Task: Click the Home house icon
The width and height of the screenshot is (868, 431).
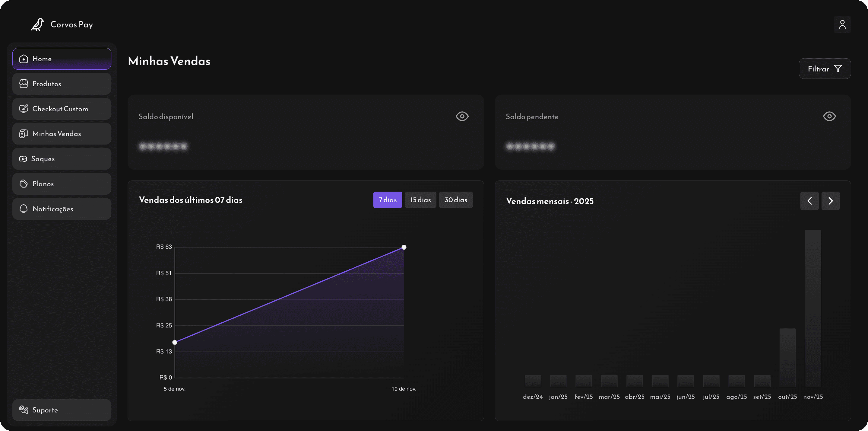Action: coord(24,59)
